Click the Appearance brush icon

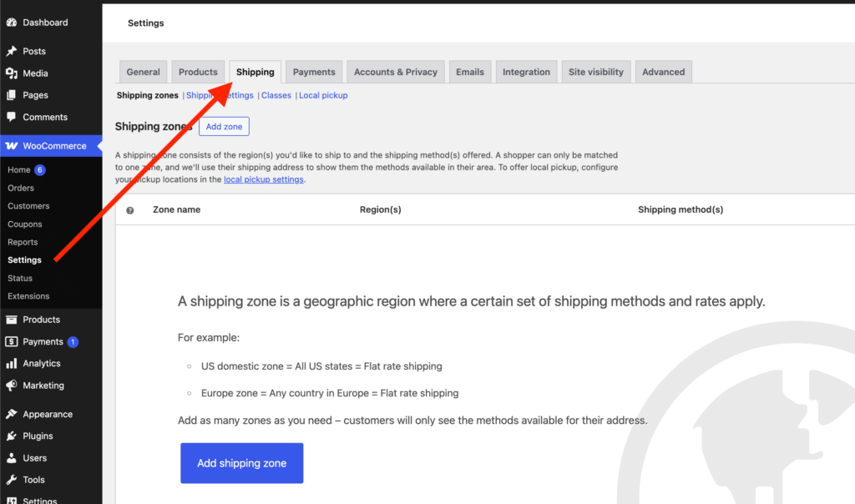pyautogui.click(x=12, y=414)
